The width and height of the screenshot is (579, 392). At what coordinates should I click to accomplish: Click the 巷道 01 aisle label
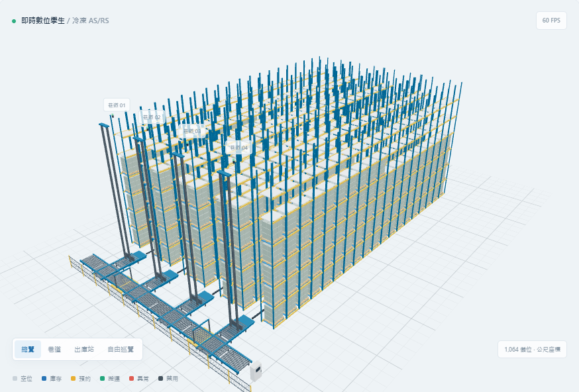click(x=117, y=105)
